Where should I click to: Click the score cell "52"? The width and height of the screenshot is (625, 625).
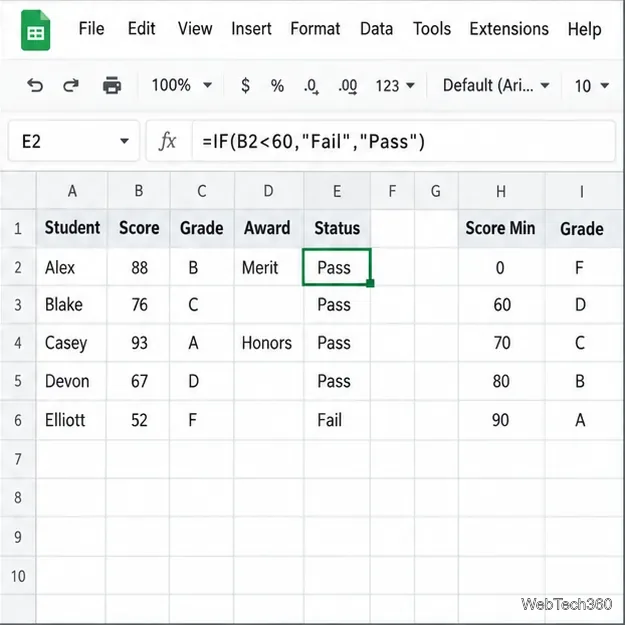(139, 420)
